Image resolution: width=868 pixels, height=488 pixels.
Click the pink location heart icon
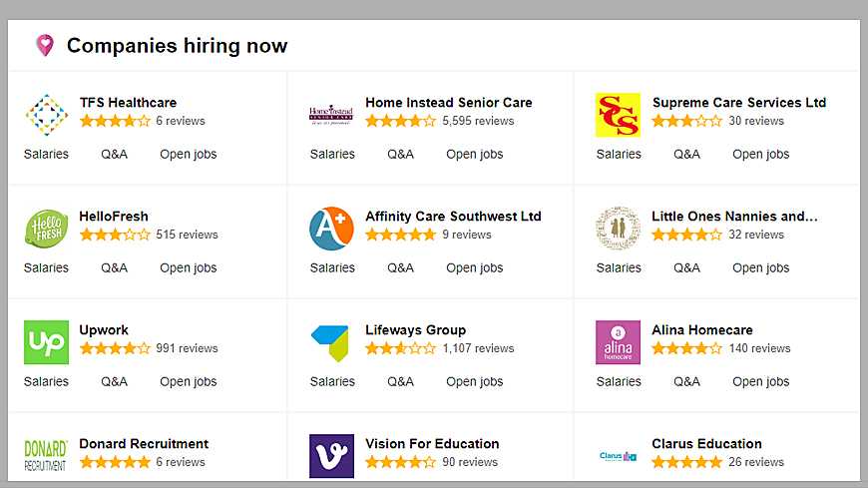pyautogui.click(x=44, y=45)
